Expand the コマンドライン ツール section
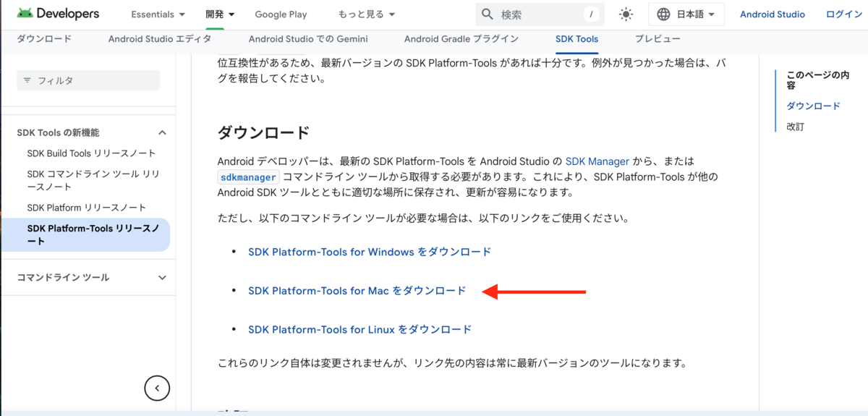The height and width of the screenshot is (416, 868). point(163,277)
